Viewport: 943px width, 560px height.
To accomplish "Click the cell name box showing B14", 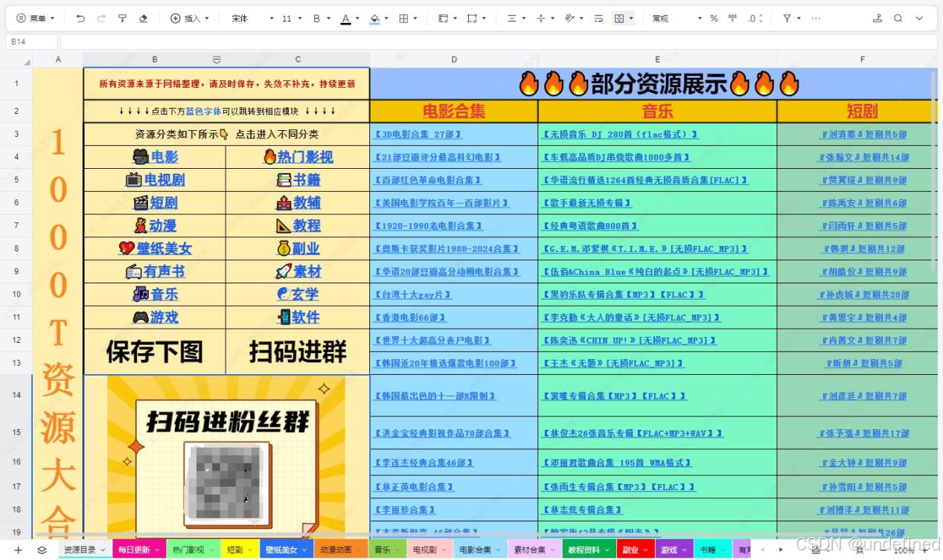I will (31, 42).
